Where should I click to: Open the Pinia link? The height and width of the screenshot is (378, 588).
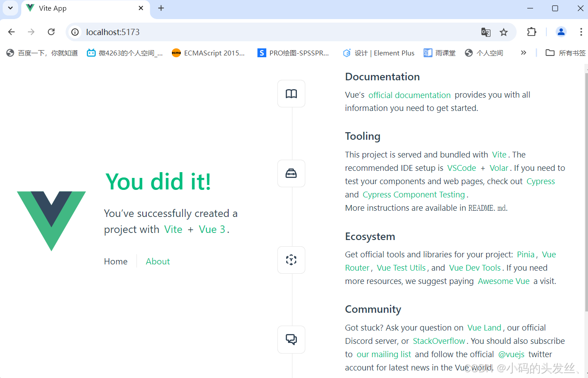click(526, 255)
